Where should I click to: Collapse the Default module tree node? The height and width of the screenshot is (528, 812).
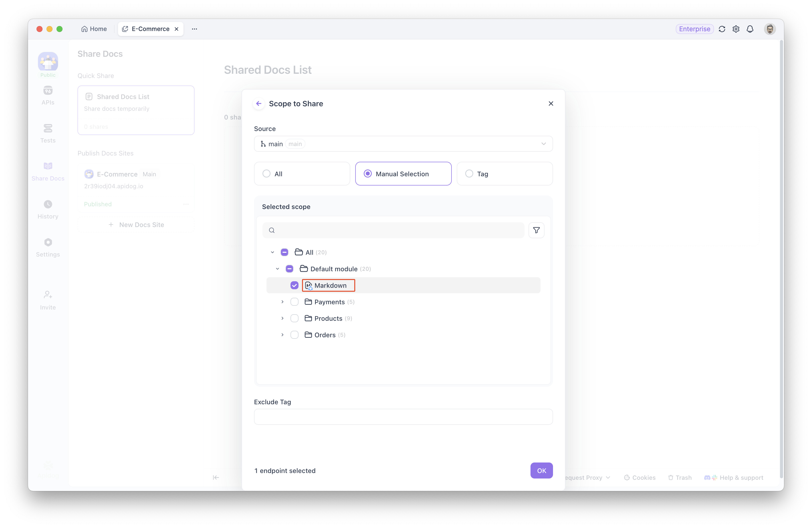pyautogui.click(x=277, y=269)
